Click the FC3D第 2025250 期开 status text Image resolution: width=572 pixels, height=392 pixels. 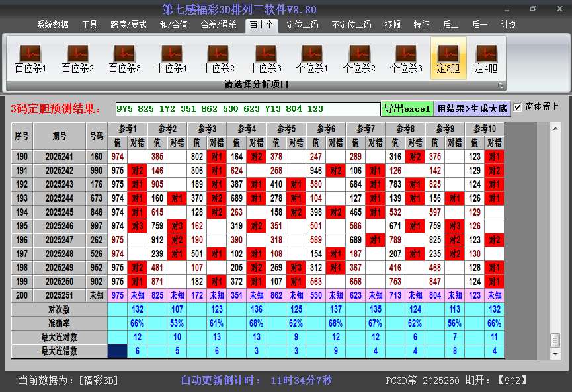(x=456, y=380)
